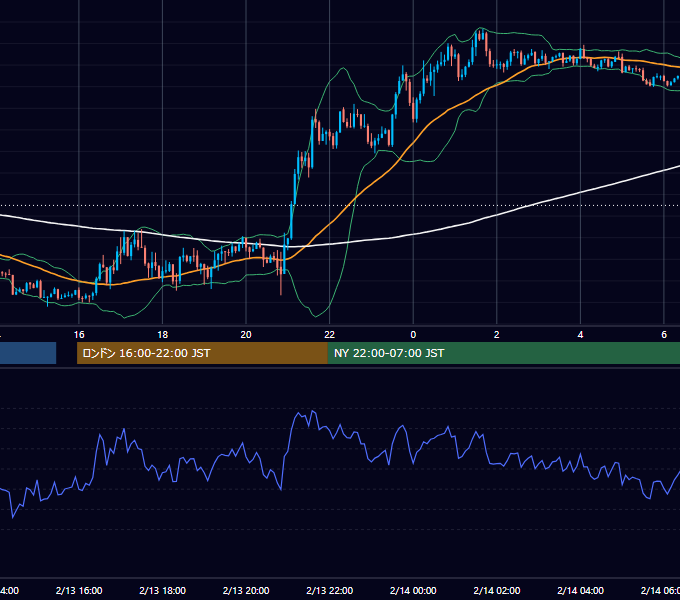
Task: Click the "16" hour label on the price chart axis
Action: 79,335
